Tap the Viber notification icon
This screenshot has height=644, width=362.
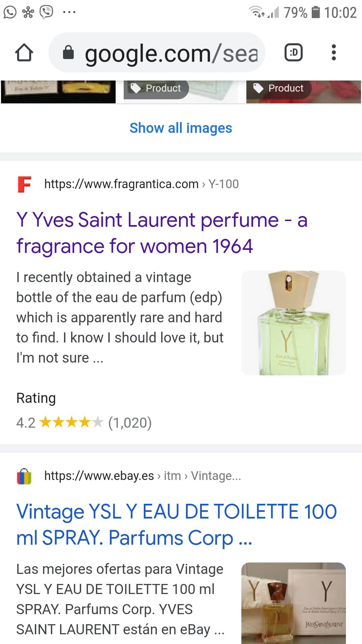(46, 12)
